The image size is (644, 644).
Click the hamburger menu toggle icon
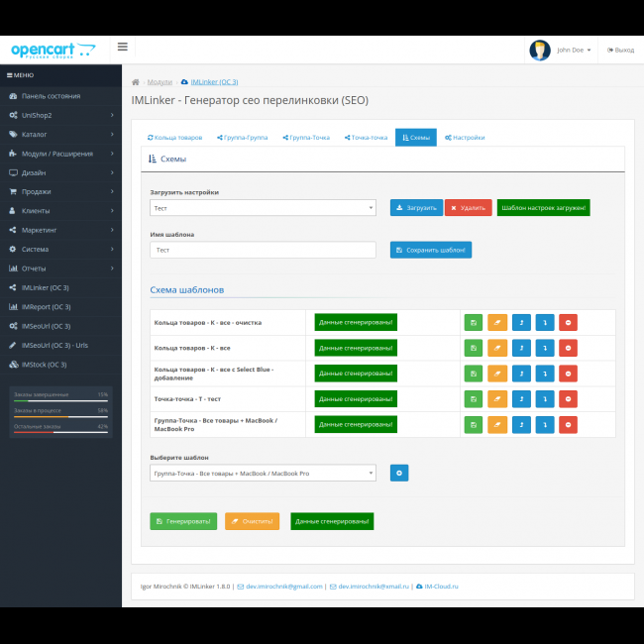[x=122, y=47]
